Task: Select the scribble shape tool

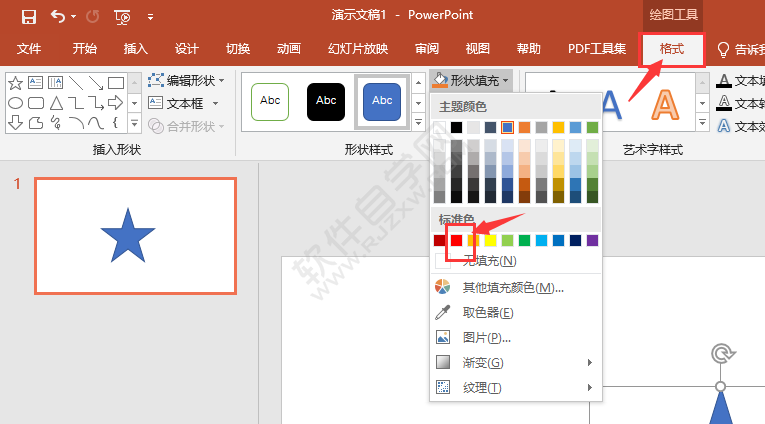Action: (56, 122)
